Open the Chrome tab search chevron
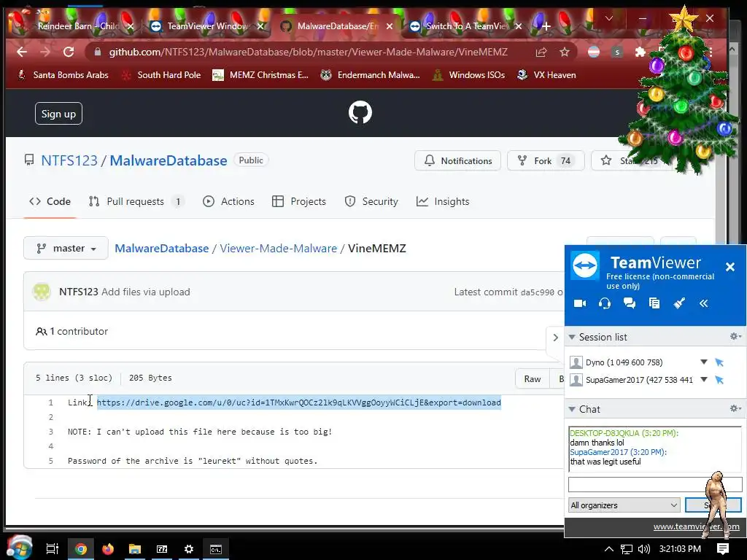Screen dimensions: 747x560 (x=609, y=18)
